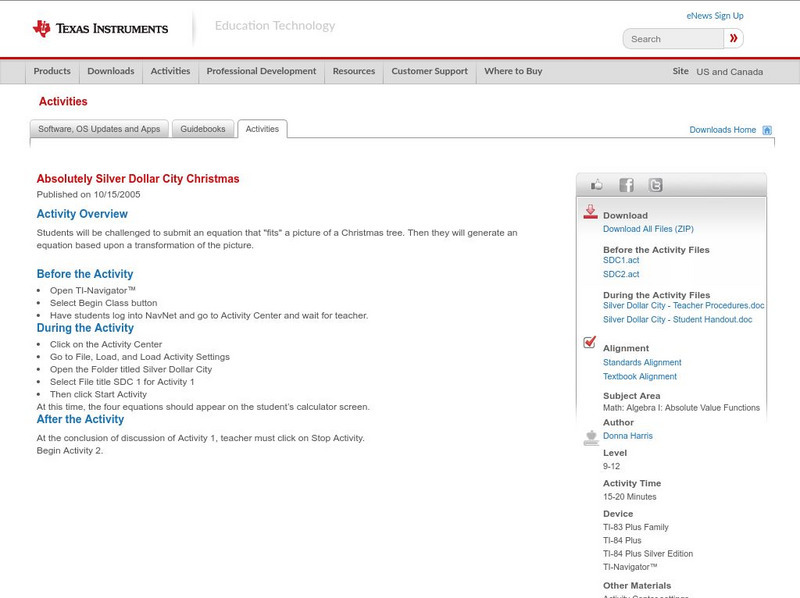Viewport: 800px width, 598px height.
Task: Click the author person icon
Action: [x=590, y=437]
